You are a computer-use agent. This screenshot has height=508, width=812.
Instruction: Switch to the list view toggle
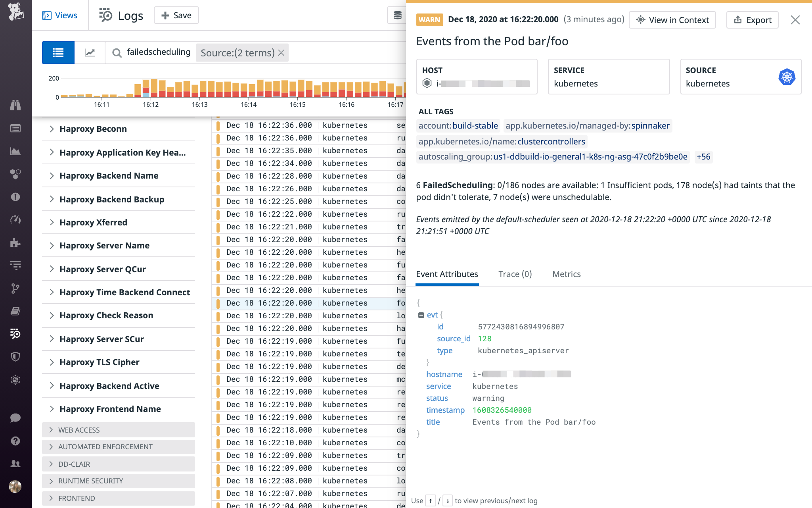[x=58, y=52]
